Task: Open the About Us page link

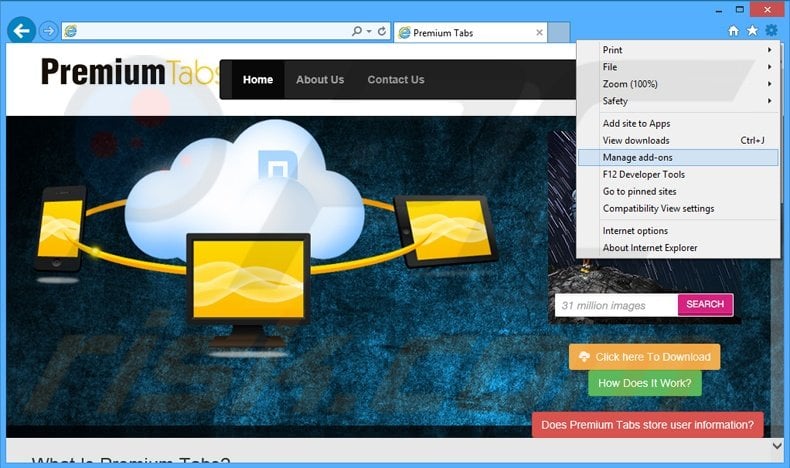Action: coord(320,80)
